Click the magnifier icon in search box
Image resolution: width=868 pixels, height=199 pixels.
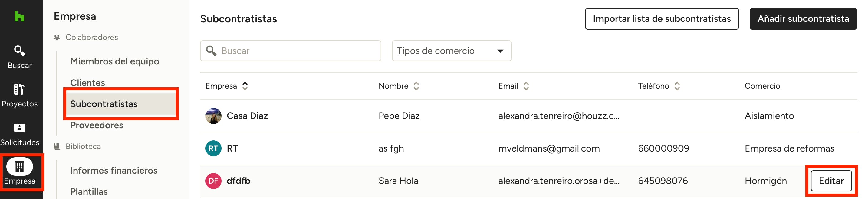[211, 51]
